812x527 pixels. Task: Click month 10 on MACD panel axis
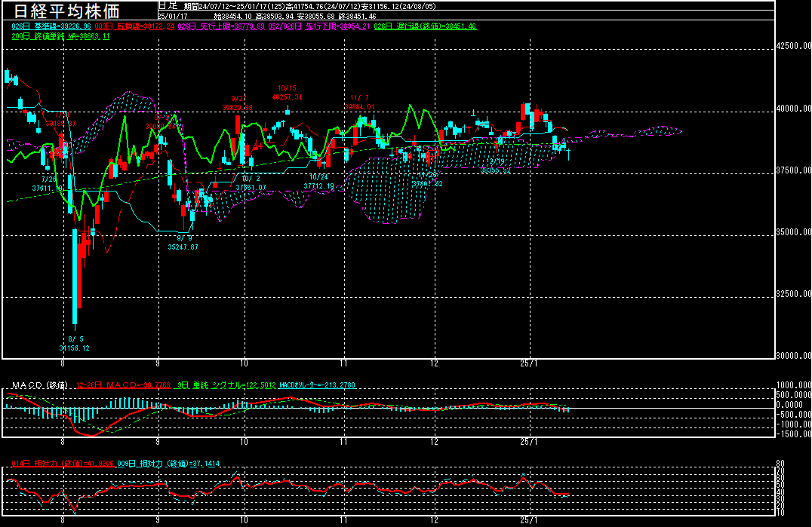pyautogui.click(x=244, y=442)
